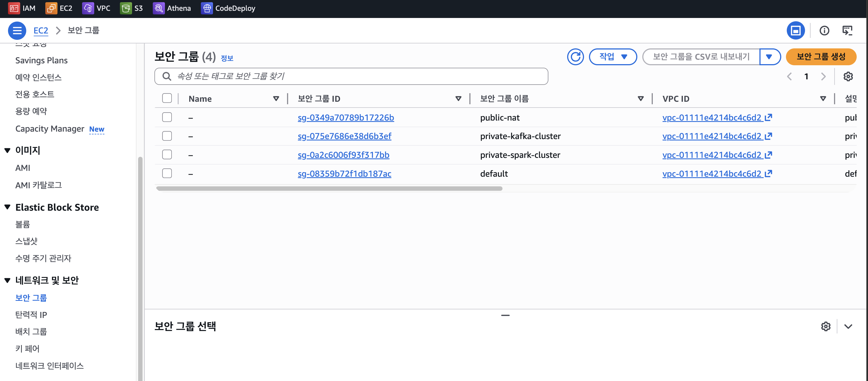Open 탄력적 IP in sidebar

click(31, 315)
